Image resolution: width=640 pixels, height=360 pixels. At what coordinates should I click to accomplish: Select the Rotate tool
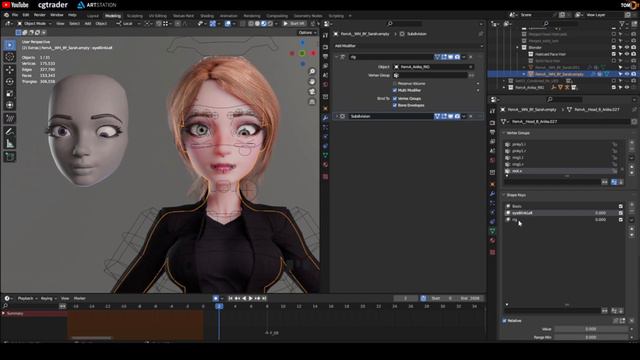pyautogui.click(x=10, y=82)
